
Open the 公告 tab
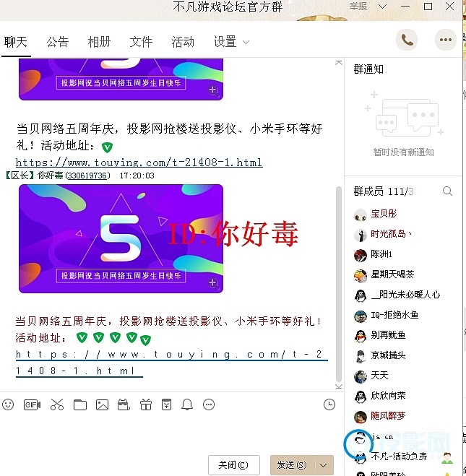point(57,42)
